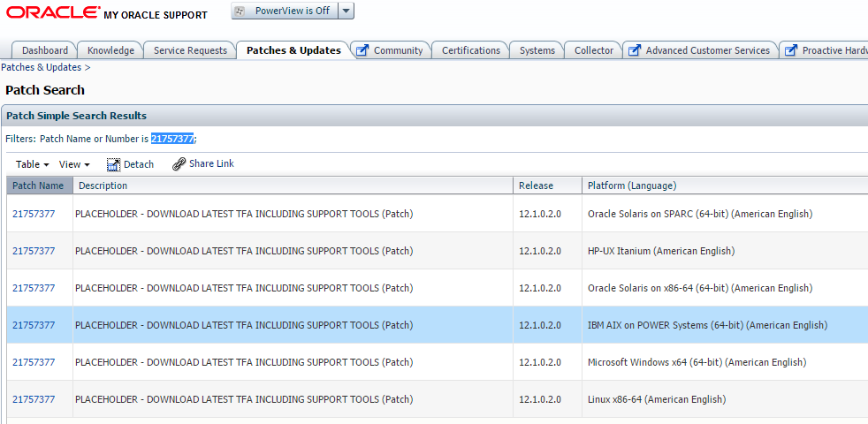The height and width of the screenshot is (424, 868).
Task: Select the Patches & Updates tab
Action: coord(293,50)
